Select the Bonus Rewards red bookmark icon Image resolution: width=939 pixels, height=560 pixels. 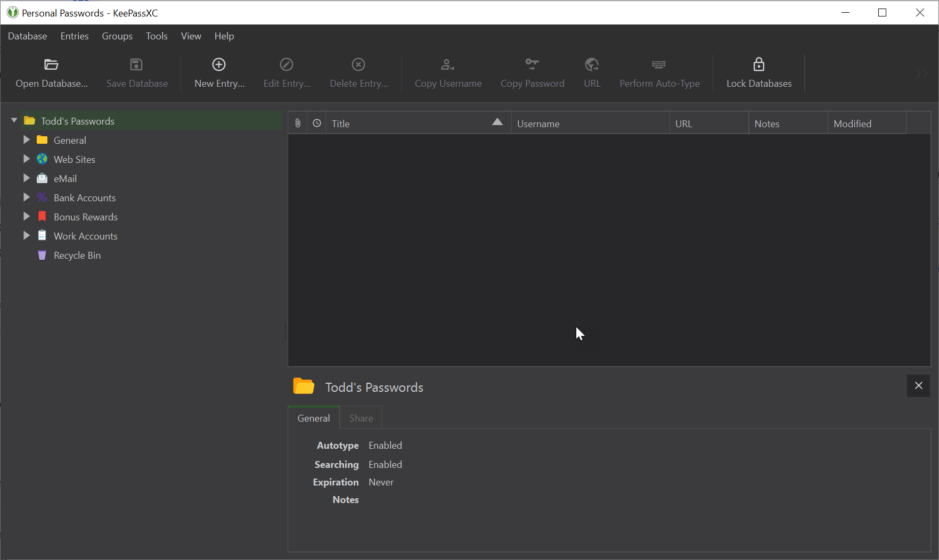coord(42,217)
